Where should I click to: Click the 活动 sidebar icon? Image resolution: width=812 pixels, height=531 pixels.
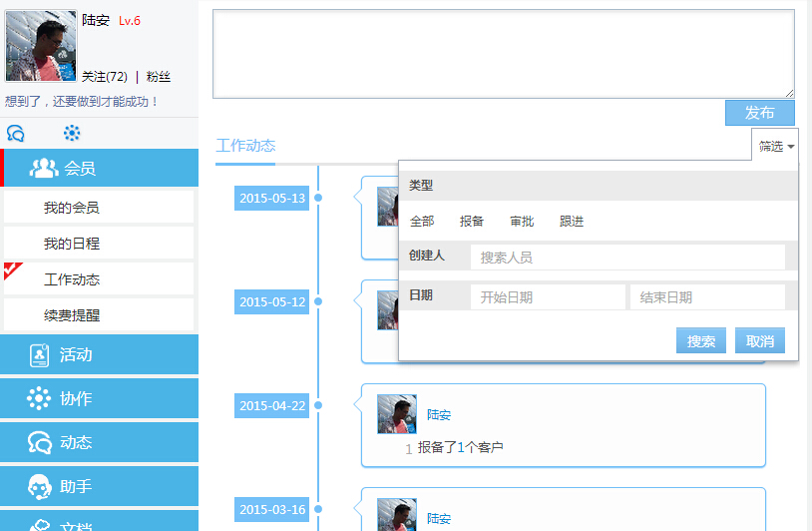[x=39, y=354]
